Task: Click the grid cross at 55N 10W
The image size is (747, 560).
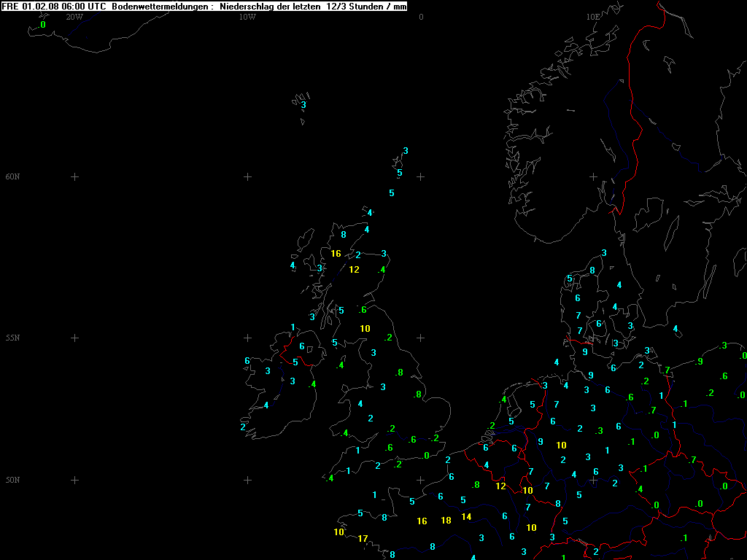Action: [247, 338]
